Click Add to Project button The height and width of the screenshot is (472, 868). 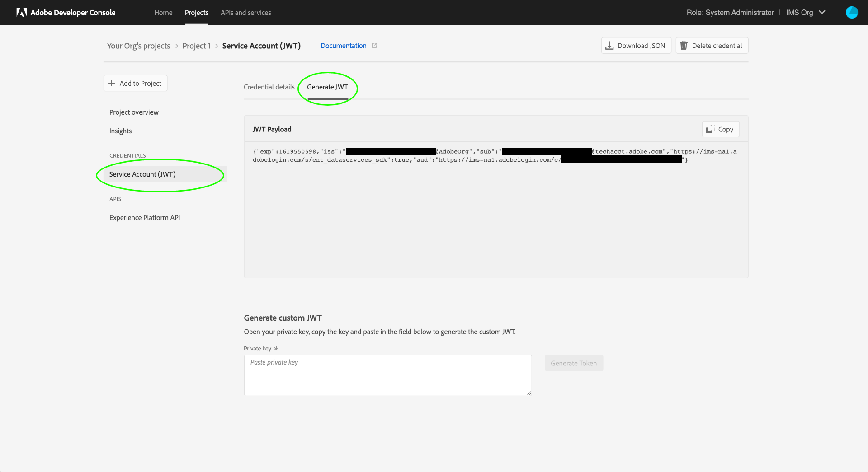(136, 83)
